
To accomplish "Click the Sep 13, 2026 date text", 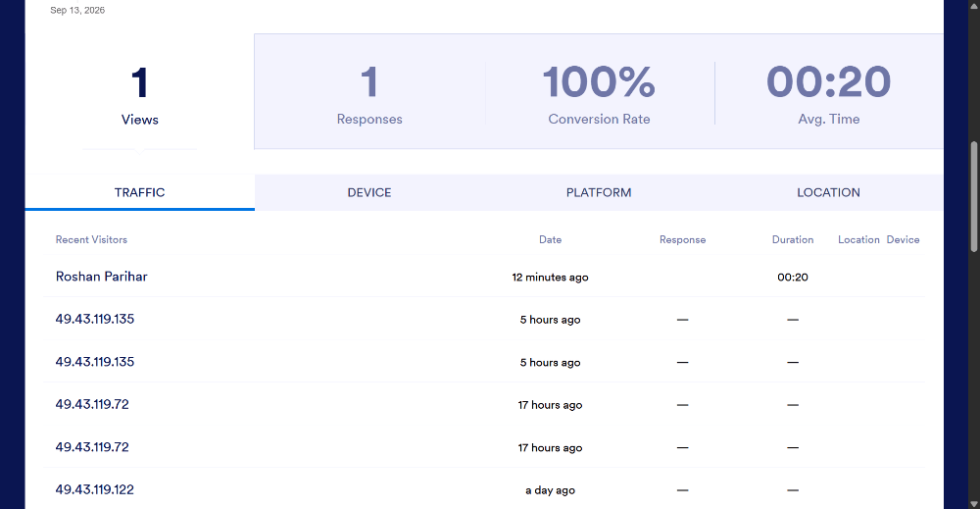I will point(77,10).
